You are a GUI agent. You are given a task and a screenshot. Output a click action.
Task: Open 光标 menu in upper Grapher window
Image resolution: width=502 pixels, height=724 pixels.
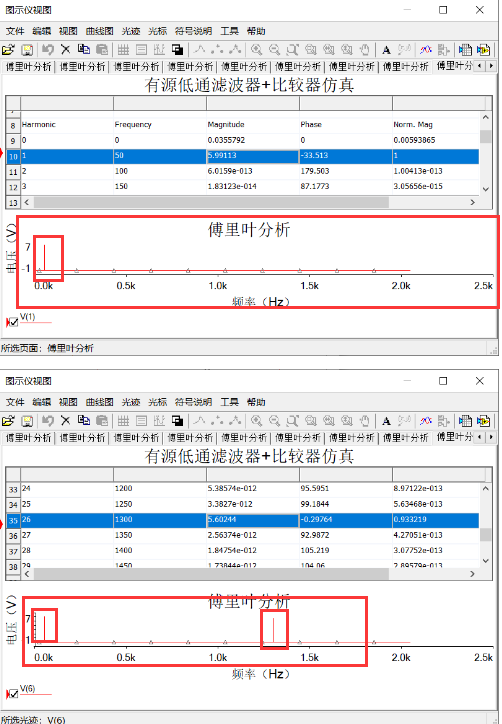tap(157, 31)
